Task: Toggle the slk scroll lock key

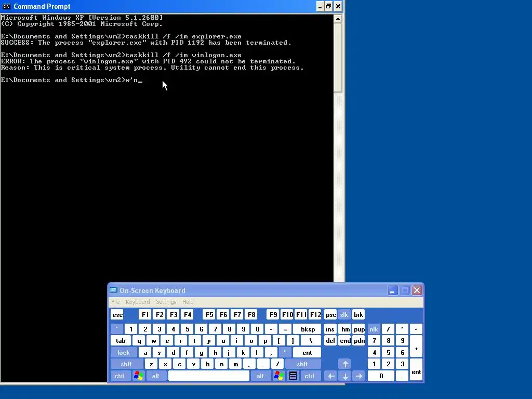Action: (344, 314)
